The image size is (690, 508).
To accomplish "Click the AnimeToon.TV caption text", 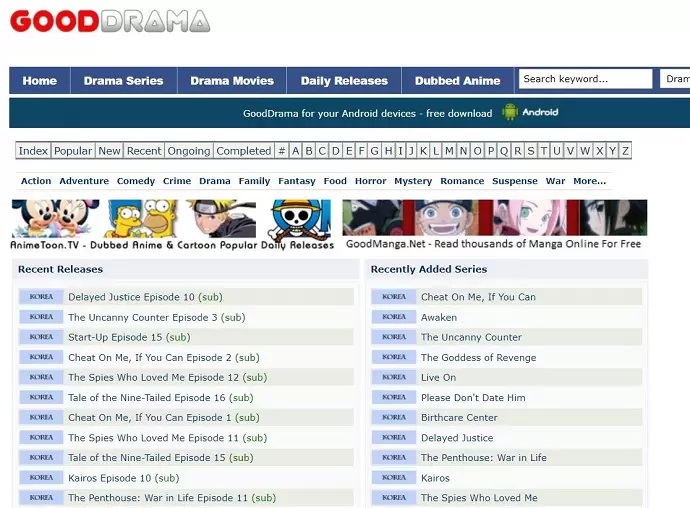I will pos(172,245).
